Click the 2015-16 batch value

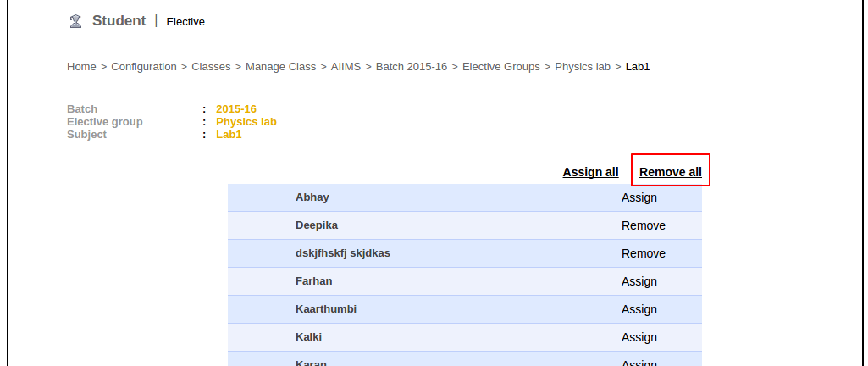point(236,108)
